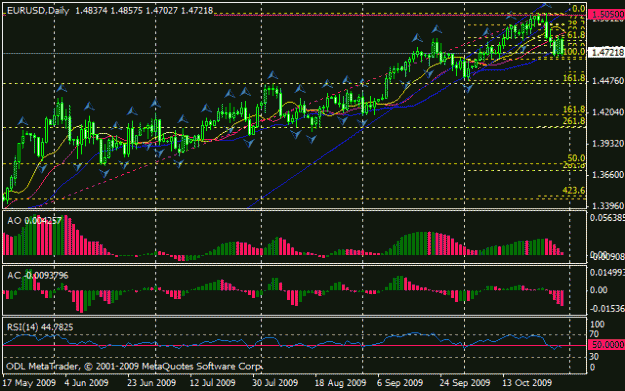Image resolution: width=625 pixels, height=391 pixels.
Task: Click the 6 Sep 2009 date label
Action: click(400, 383)
